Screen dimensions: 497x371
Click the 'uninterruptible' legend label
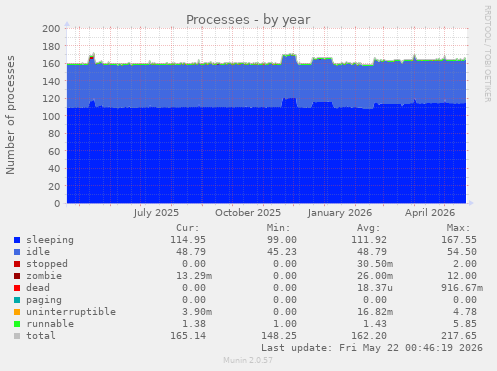[x=71, y=312]
